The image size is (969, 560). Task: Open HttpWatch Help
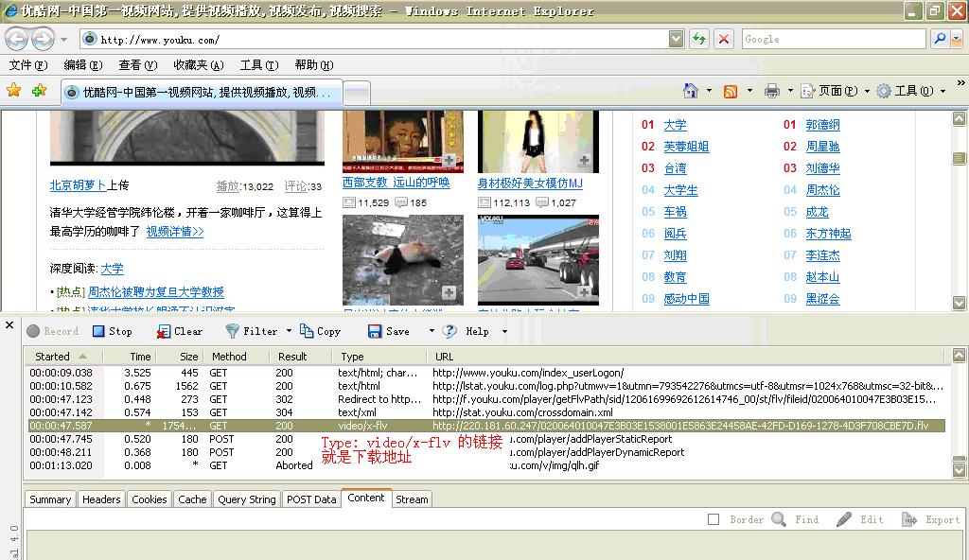(x=467, y=331)
